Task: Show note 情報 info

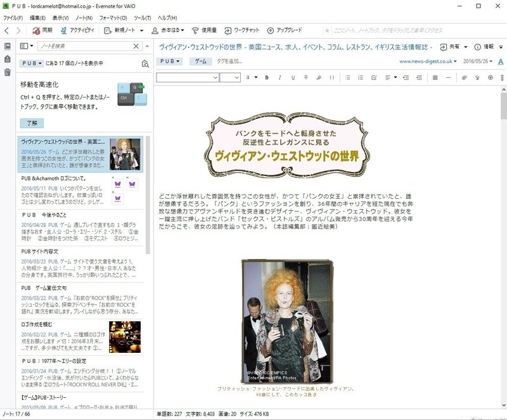Action: [484, 47]
